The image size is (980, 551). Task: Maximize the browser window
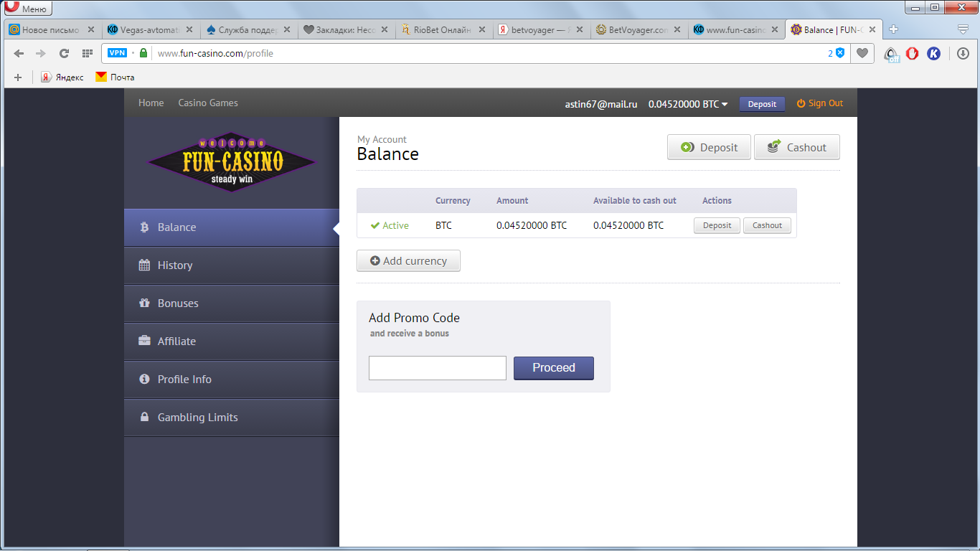click(934, 7)
